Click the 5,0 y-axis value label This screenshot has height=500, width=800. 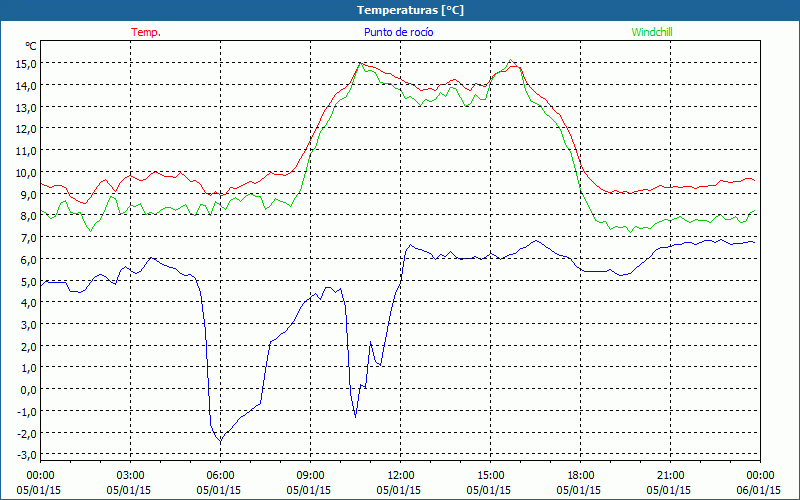click(x=27, y=281)
